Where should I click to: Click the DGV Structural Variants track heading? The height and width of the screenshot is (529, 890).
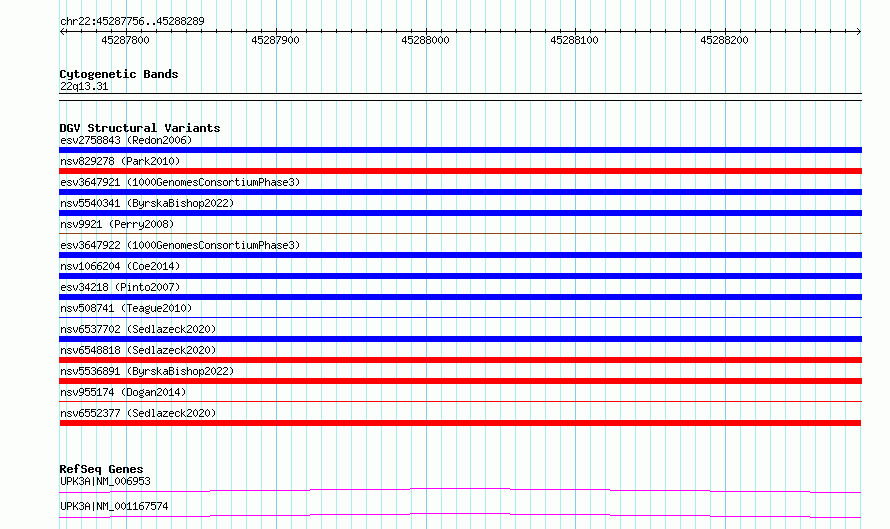140,128
